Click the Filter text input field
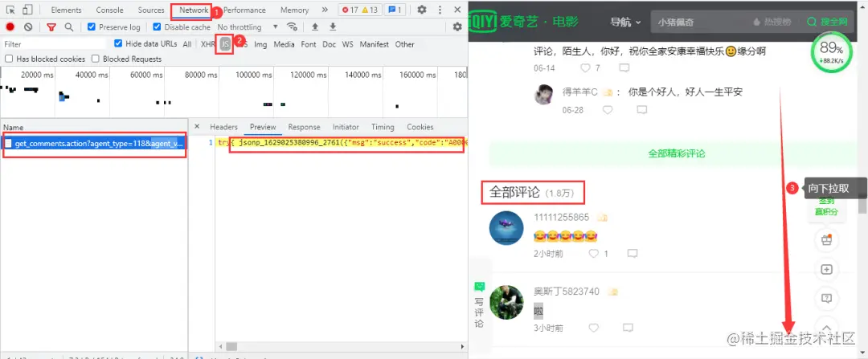868x359 pixels. pos(55,44)
